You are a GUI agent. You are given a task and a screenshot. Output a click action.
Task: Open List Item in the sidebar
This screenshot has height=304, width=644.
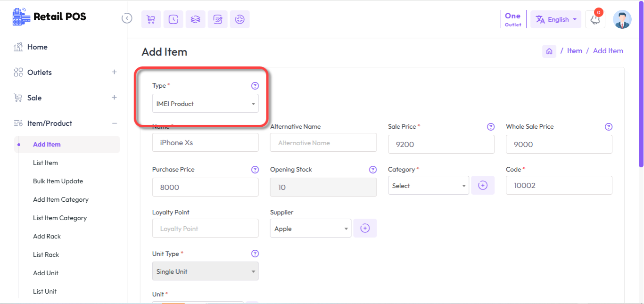pos(45,163)
